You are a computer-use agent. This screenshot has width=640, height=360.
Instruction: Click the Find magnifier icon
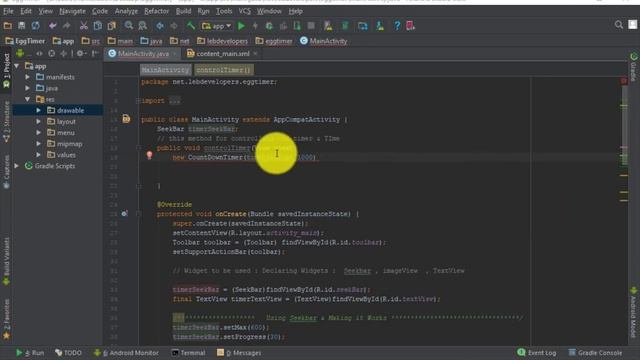(x=129, y=26)
